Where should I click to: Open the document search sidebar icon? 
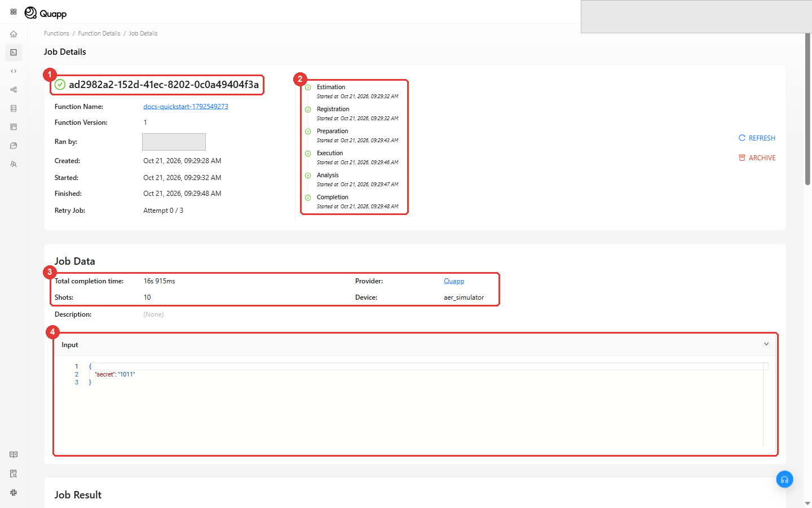(14, 474)
